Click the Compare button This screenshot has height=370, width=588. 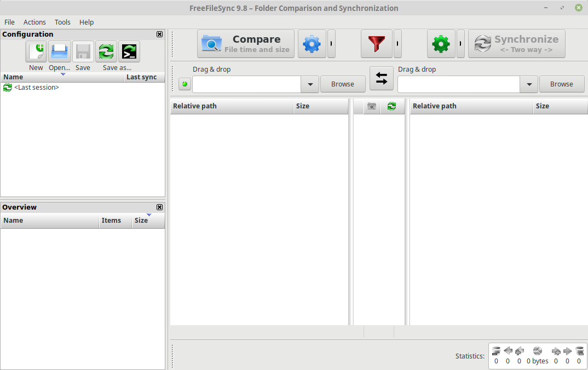[x=246, y=44]
